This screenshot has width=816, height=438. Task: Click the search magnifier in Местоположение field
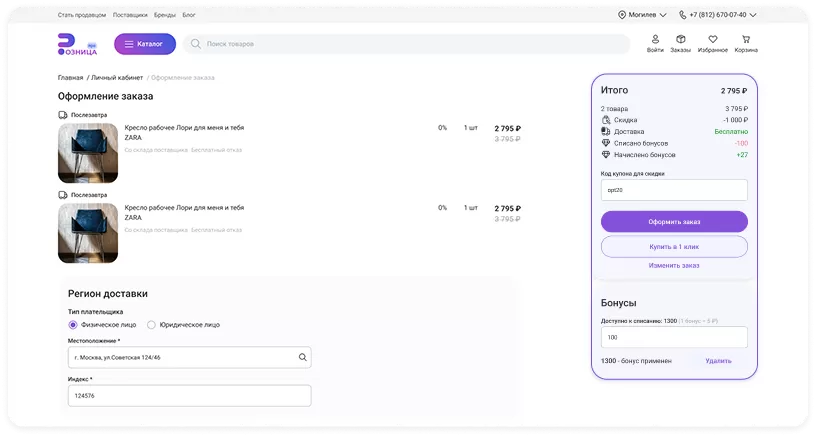tap(302, 357)
